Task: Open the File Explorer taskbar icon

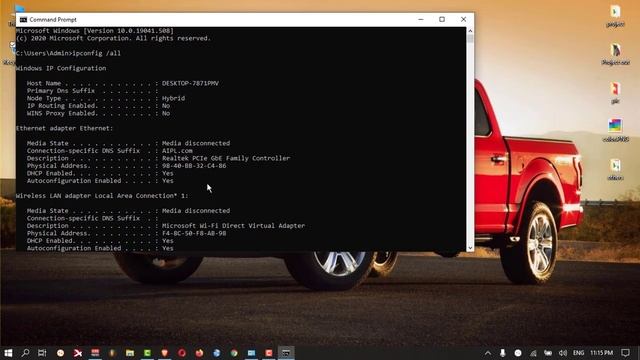Action: pos(130,353)
